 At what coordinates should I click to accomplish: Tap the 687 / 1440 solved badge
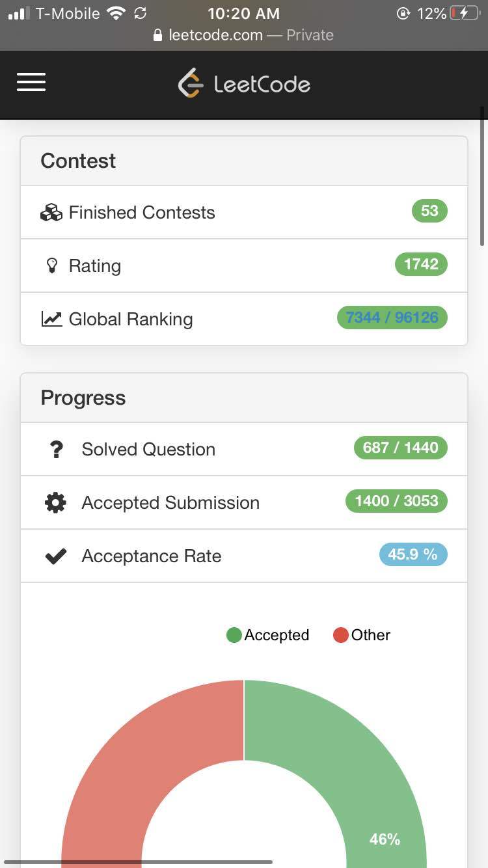pos(400,448)
